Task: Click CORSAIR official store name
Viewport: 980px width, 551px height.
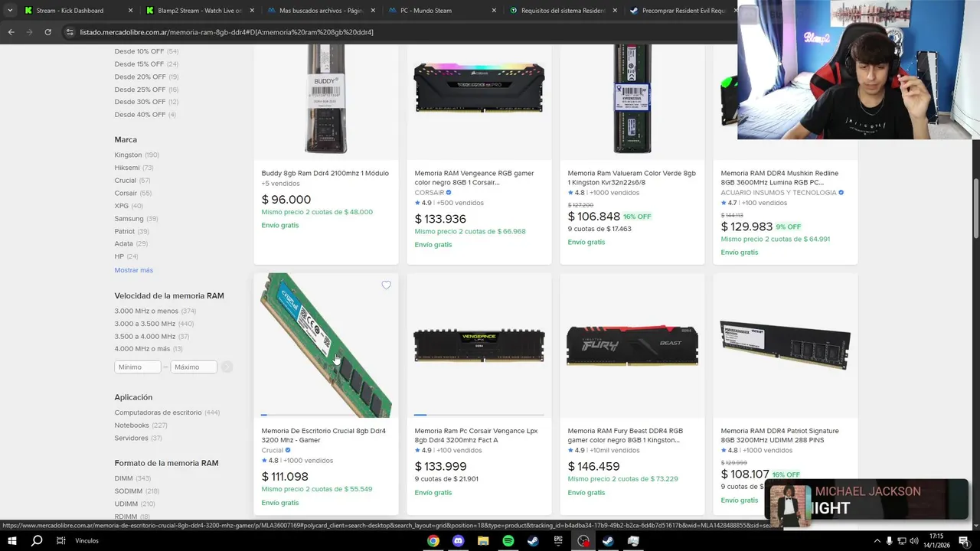Action: click(430, 193)
